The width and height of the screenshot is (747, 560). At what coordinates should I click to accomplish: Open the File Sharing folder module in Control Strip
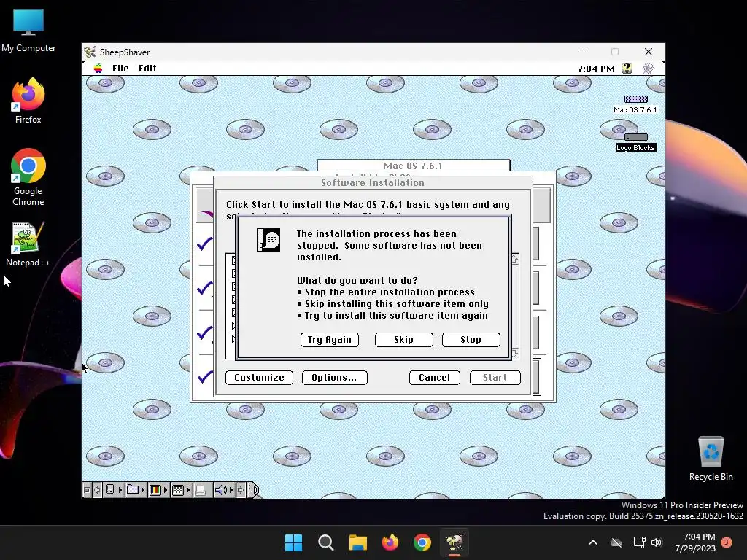click(x=136, y=490)
